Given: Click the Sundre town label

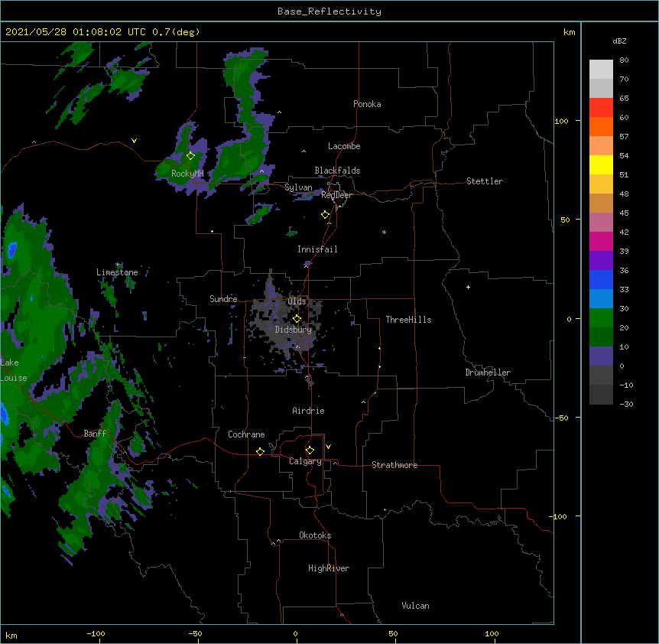Looking at the screenshot, I should (x=223, y=299).
